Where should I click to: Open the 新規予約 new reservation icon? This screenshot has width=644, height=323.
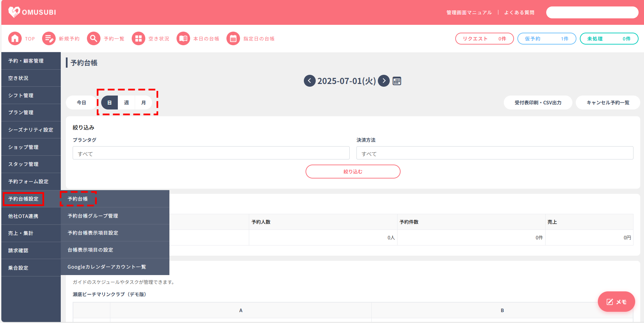click(x=49, y=39)
